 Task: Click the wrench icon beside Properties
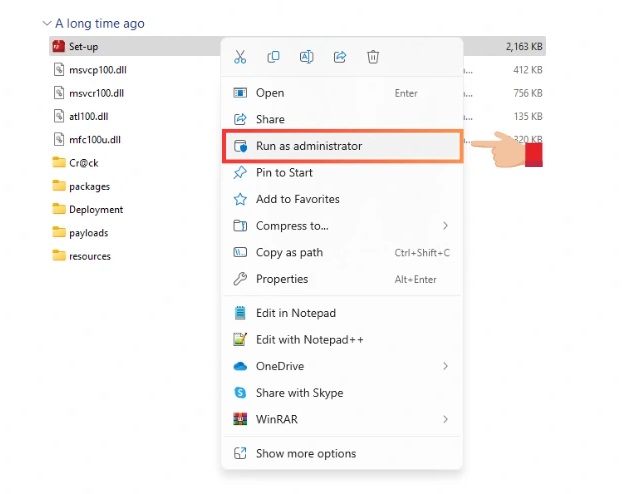(240, 279)
